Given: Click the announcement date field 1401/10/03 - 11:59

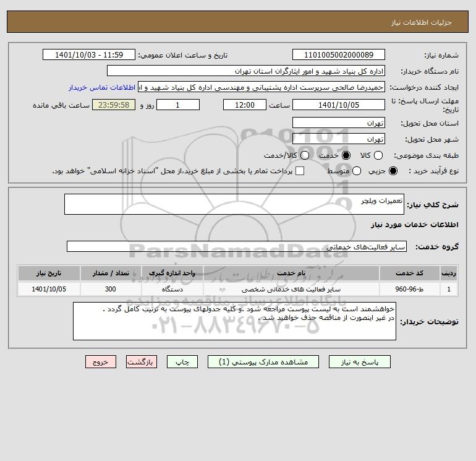Looking at the screenshot, I should 89,54.
